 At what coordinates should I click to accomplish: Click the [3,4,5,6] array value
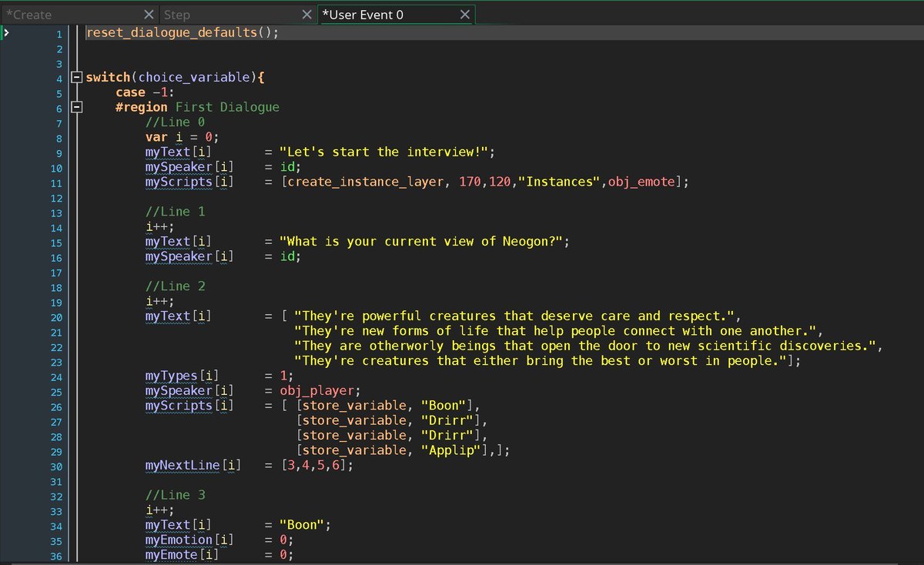pos(313,465)
